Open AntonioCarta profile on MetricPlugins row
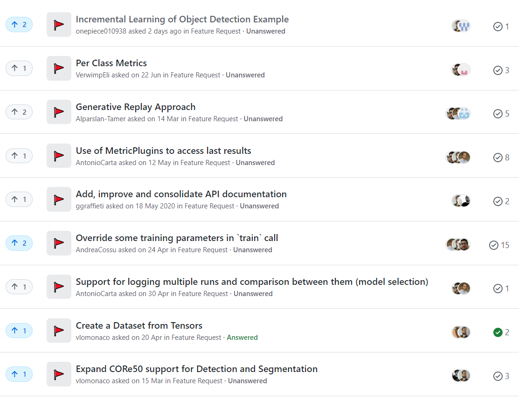Screen dimensions: 532x400 tap(96, 163)
